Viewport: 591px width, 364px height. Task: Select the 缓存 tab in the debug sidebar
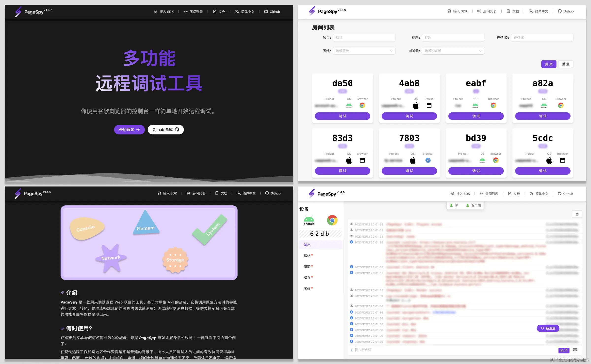(307, 278)
